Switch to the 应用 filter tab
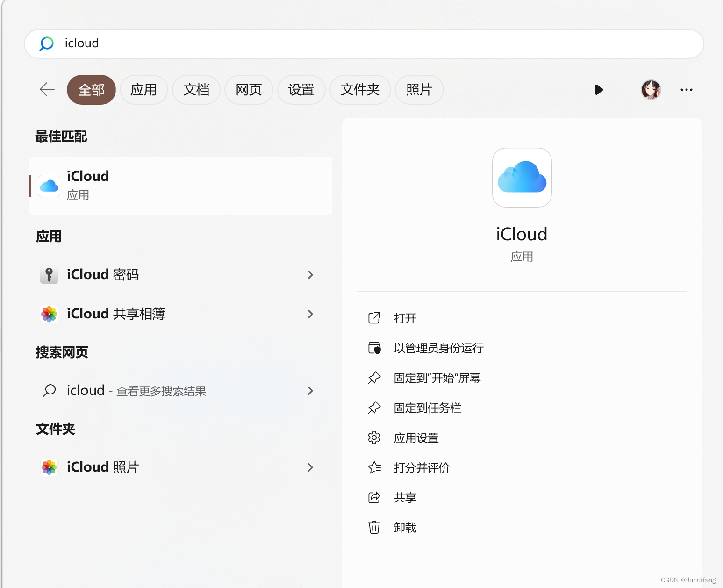The image size is (723, 588). coord(143,90)
